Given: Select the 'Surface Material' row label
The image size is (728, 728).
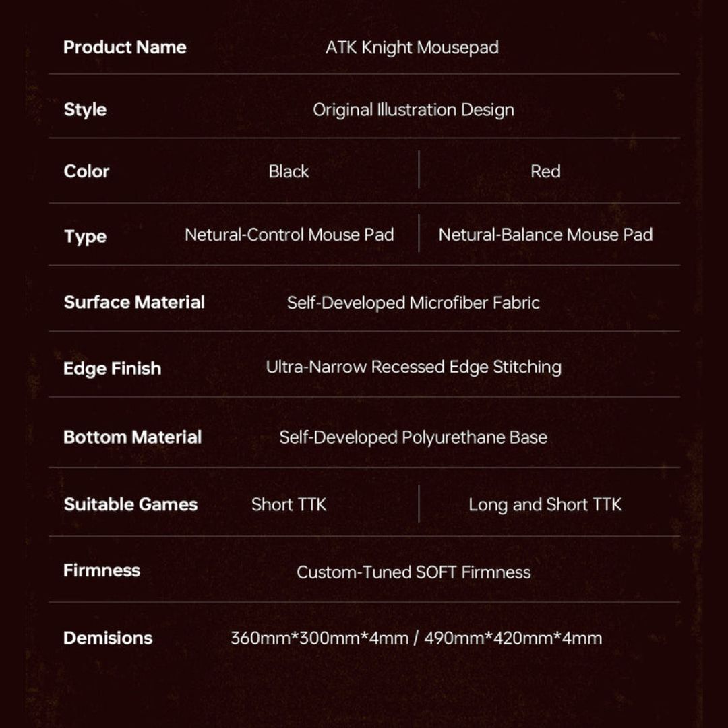Looking at the screenshot, I should click(134, 302).
